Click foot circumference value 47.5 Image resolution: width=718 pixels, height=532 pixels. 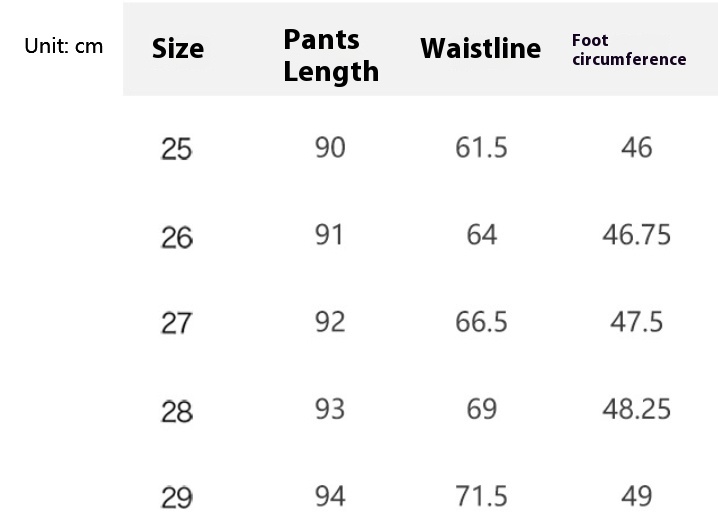636,322
